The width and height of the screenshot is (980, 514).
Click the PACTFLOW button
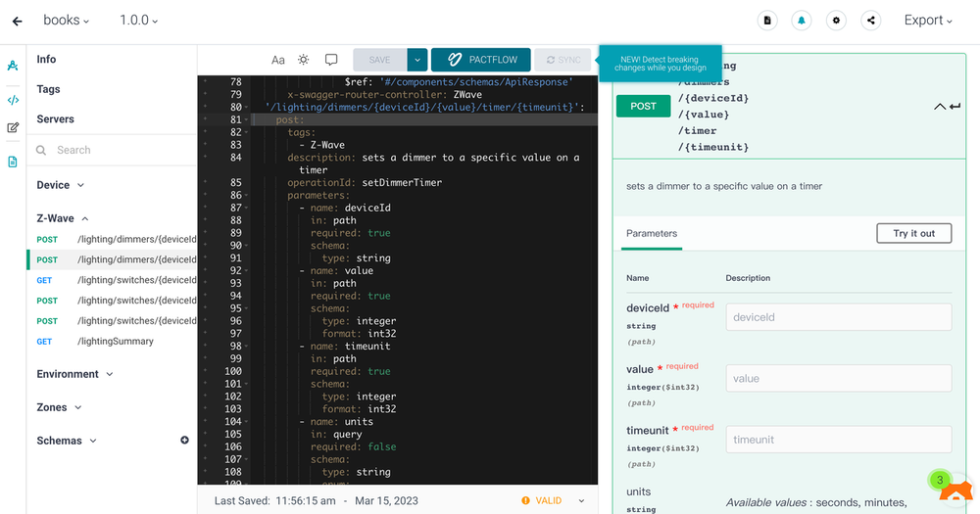[x=481, y=60]
